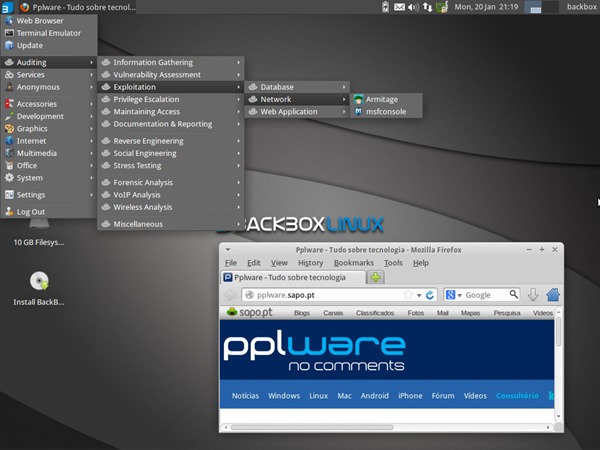
Task: Check the mail envelope indicator
Action: coord(399,7)
